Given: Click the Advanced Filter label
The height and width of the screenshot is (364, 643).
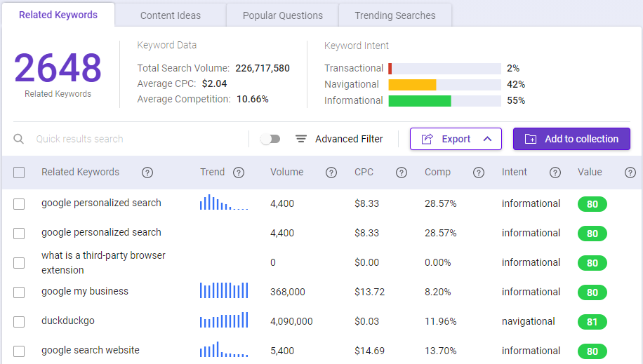Looking at the screenshot, I should pos(349,139).
